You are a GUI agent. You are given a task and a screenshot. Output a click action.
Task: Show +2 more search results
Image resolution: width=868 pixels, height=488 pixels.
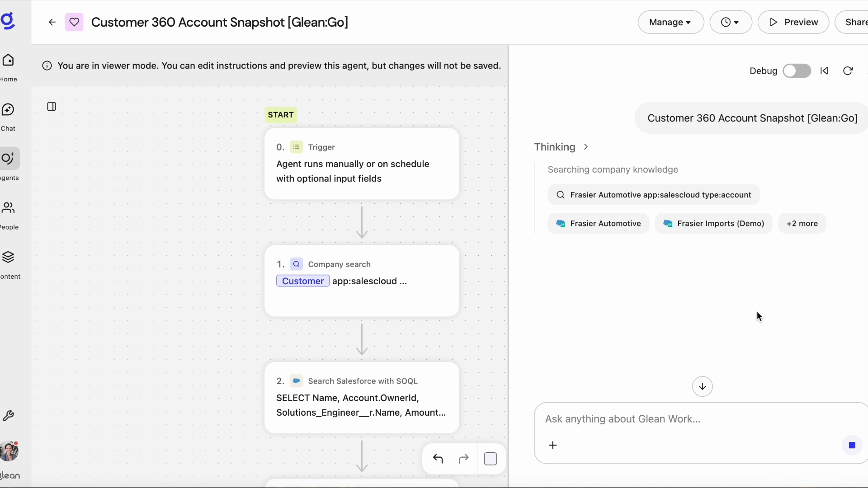[802, 223]
